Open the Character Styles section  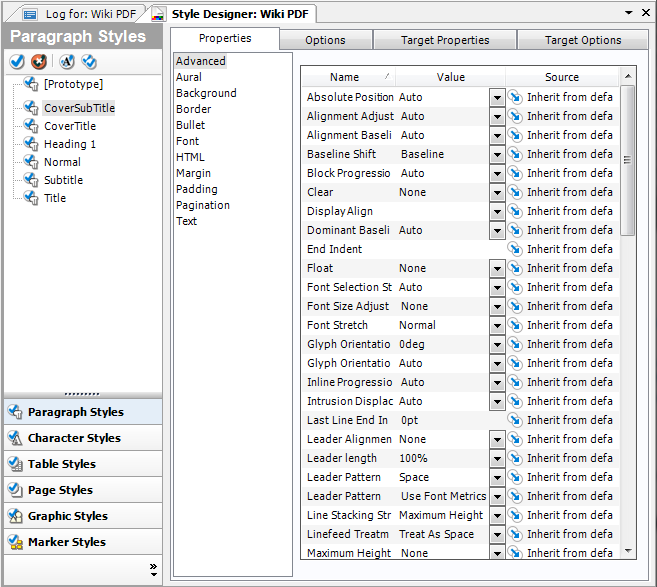[x=74, y=438]
